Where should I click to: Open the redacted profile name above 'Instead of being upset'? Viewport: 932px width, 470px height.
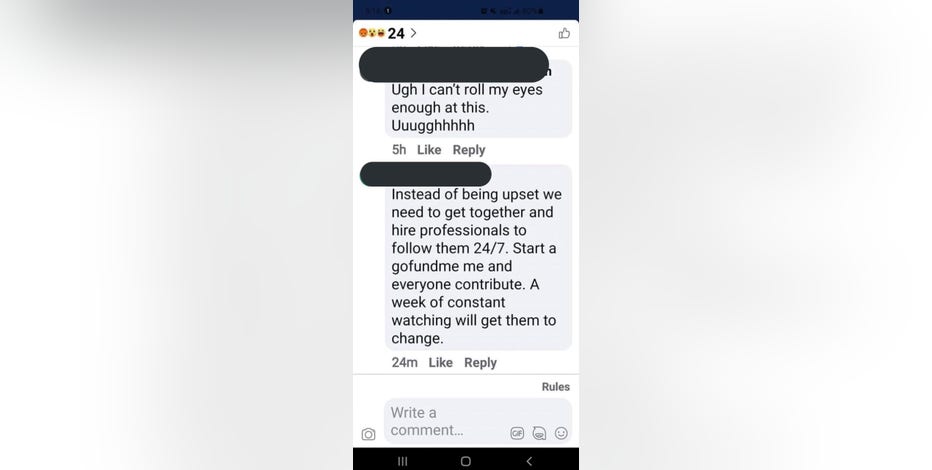[426, 174]
